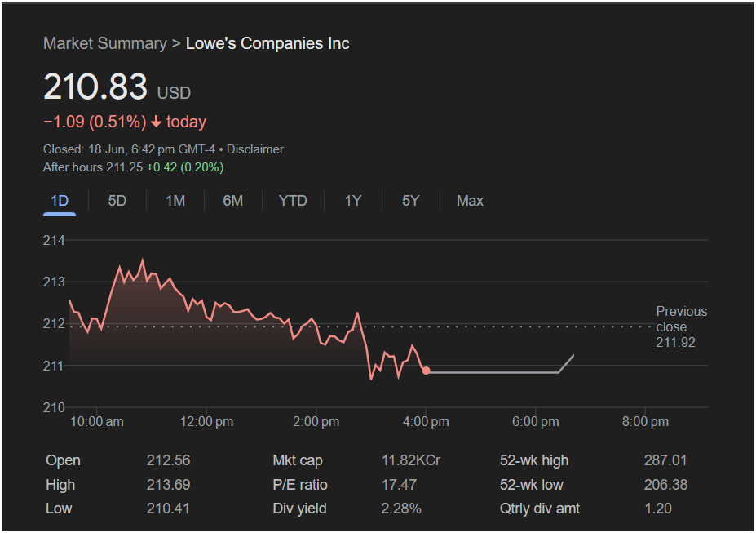Image resolution: width=756 pixels, height=533 pixels.
Task: Click the 8:00 pm axis label
Action: [645, 421]
